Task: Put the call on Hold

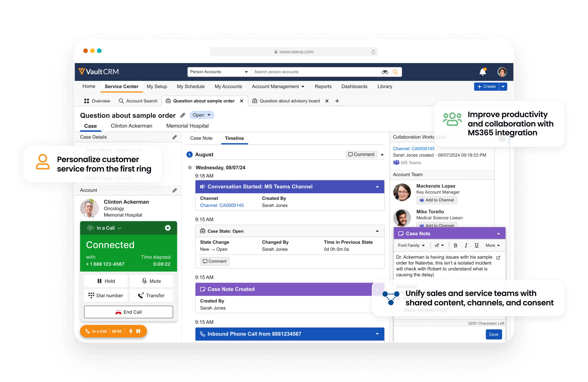Action: coord(106,281)
